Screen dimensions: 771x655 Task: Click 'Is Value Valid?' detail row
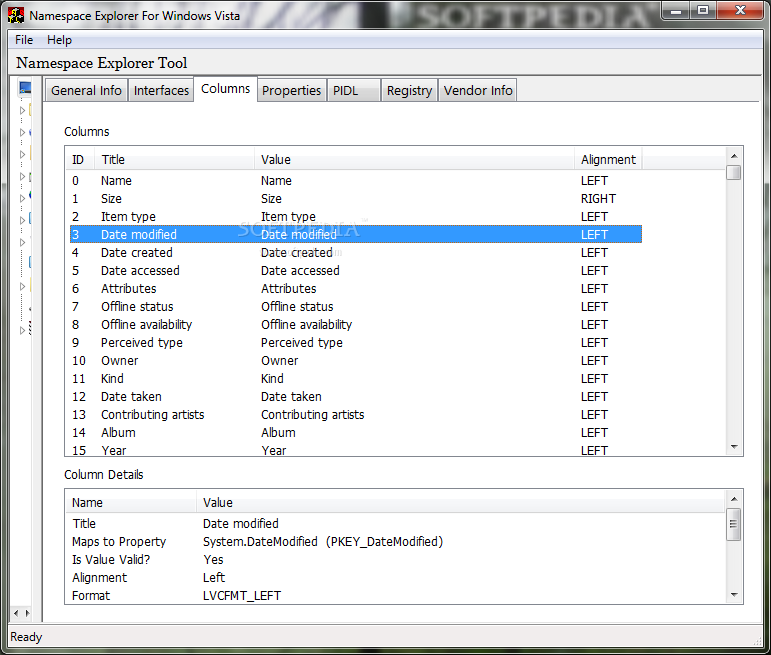click(111, 560)
